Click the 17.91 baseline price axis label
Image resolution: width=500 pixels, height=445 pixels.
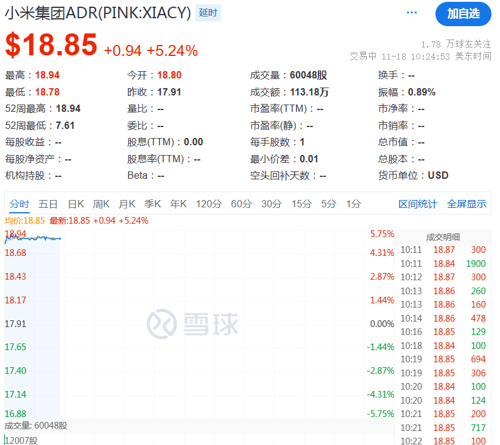coord(15,324)
